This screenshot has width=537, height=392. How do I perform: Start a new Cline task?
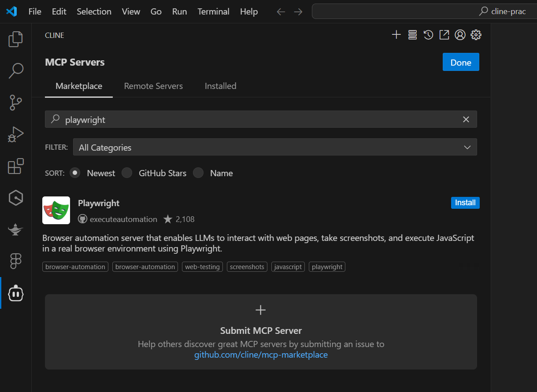pos(396,34)
